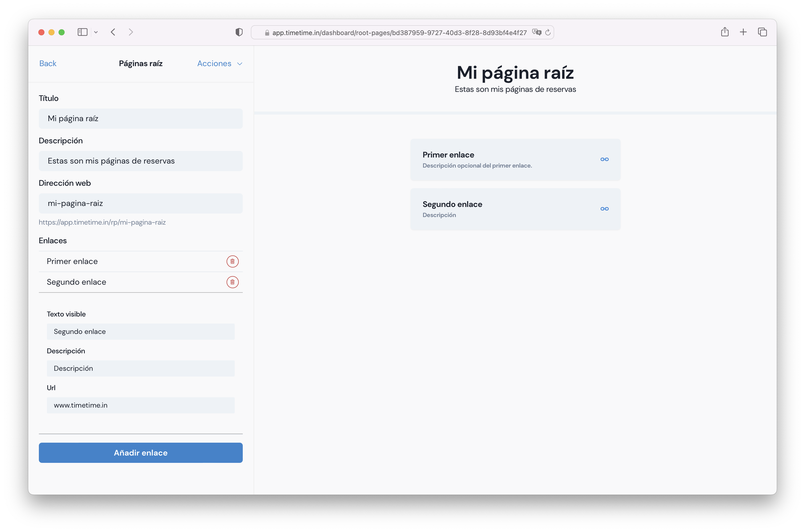The image size is (805, 532).
Task: Click the preview subtitle 'Estas son mis páginas de reservas'
Action: 515,89
